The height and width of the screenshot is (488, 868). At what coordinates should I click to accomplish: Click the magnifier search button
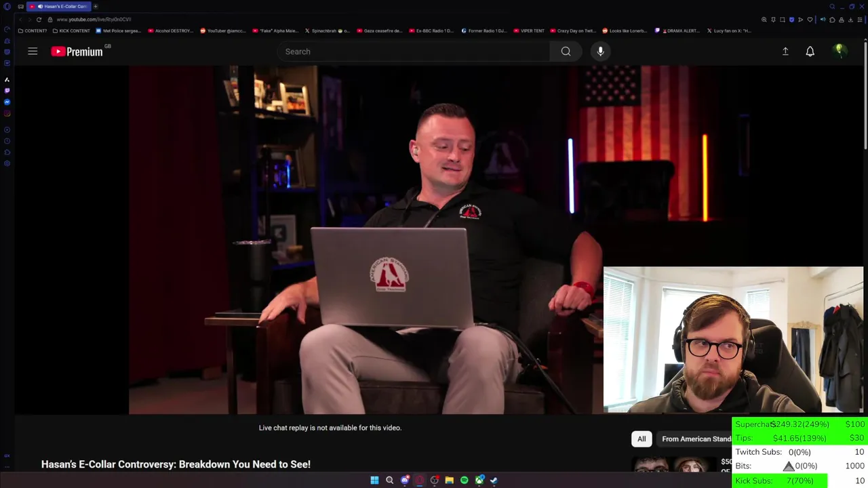[x=566, y=52]
